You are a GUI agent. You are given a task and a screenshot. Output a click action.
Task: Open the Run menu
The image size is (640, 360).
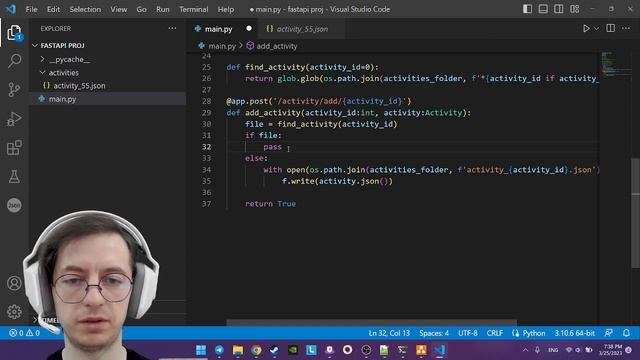[x=162, y=9]
